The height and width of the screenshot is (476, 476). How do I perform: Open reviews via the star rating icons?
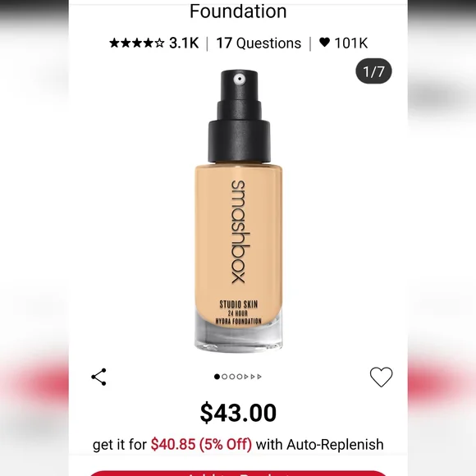click(136, 43)
